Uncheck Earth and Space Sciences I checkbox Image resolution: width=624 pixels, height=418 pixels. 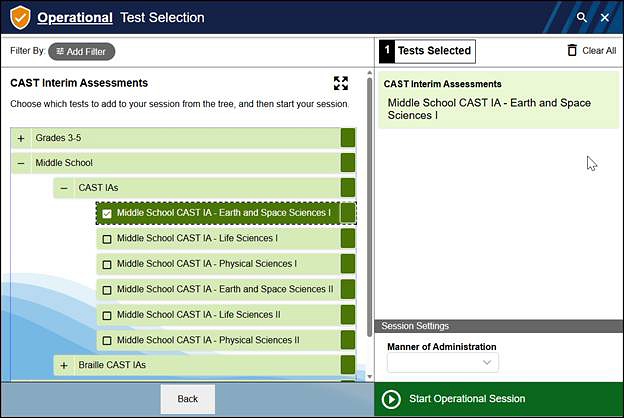[x=107, y=214]
